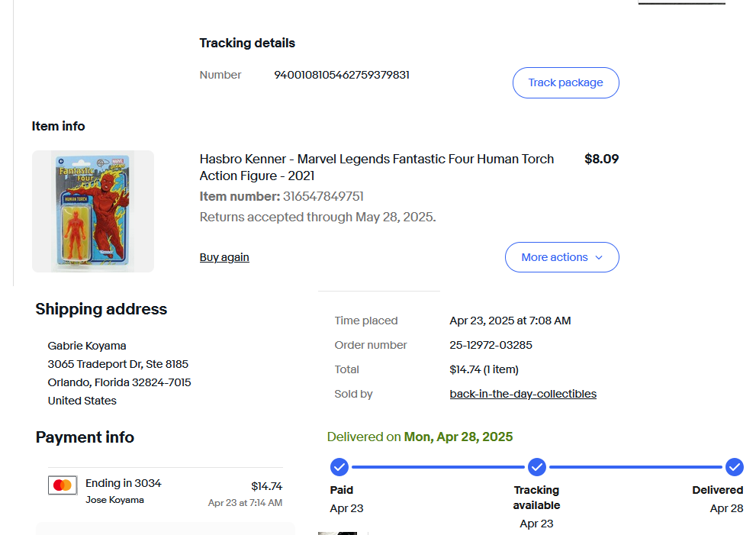Open the More actions dropdown
The image size is (756, 535).
tap(561, 257)
